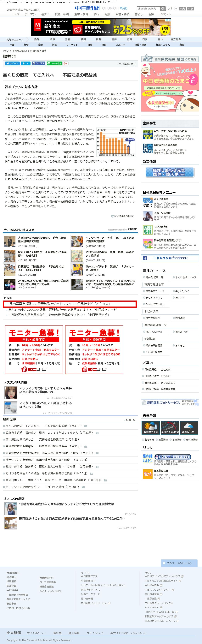The image size is (202, 644).
Task: Click the ふくい空散歩 icon
Action: 148,203
